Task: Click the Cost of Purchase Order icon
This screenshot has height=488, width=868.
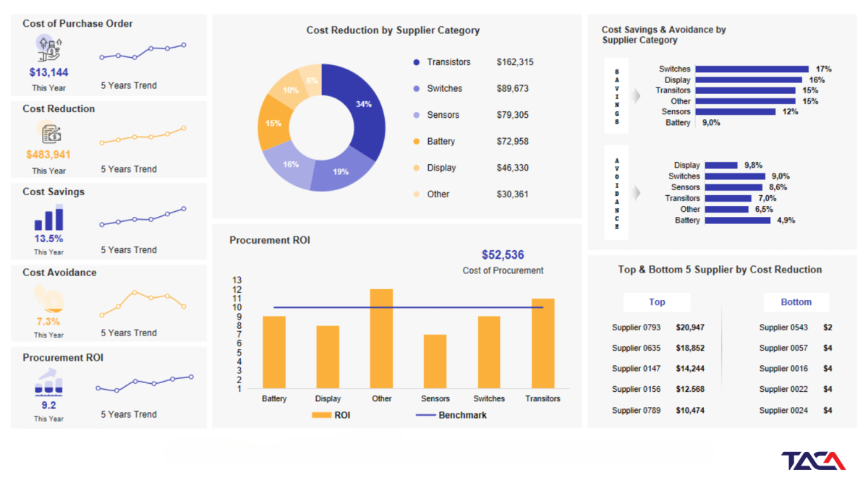Action: (x=48, y=49)
